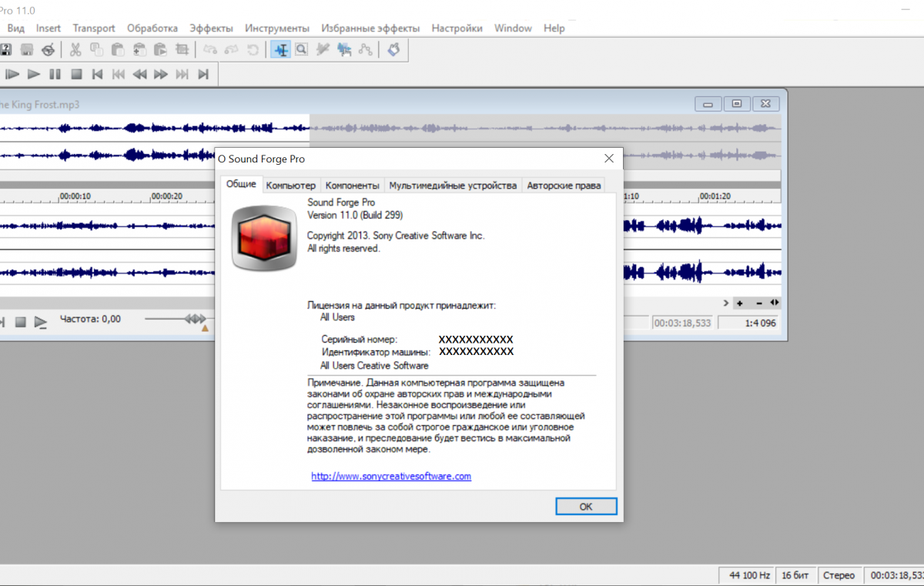Select the Envelope tool icon
The width and height of the screenshot is (924, 586).
[x=365, y=50]
